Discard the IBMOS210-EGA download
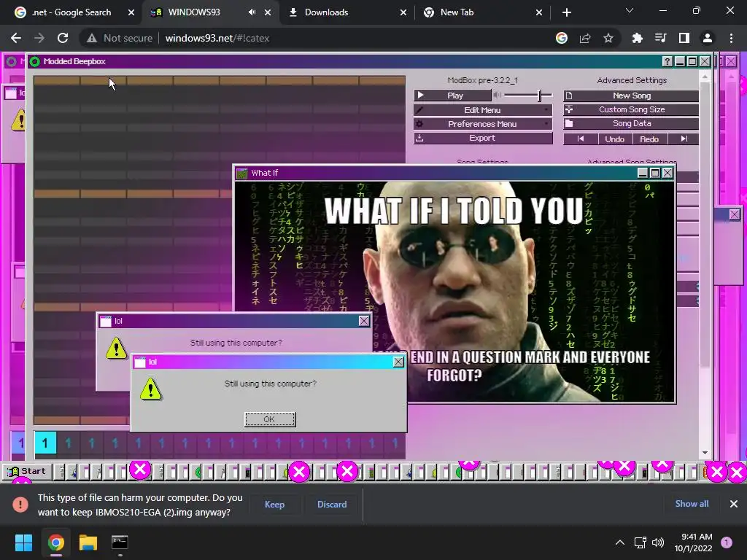The image size is (747, 560). (332, 505)
